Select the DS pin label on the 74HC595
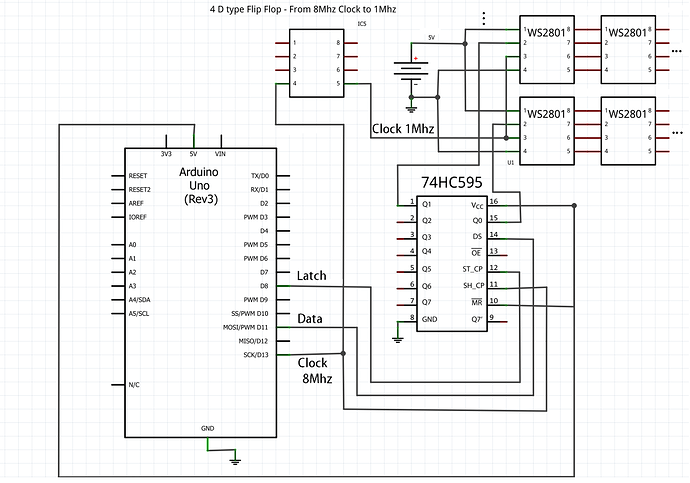 (x=477, y=237)
